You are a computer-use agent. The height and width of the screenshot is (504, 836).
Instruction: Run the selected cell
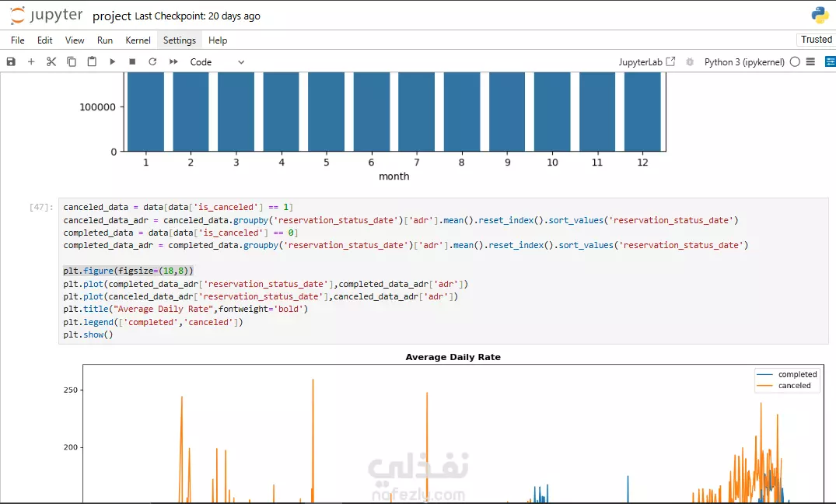point(112,62)
